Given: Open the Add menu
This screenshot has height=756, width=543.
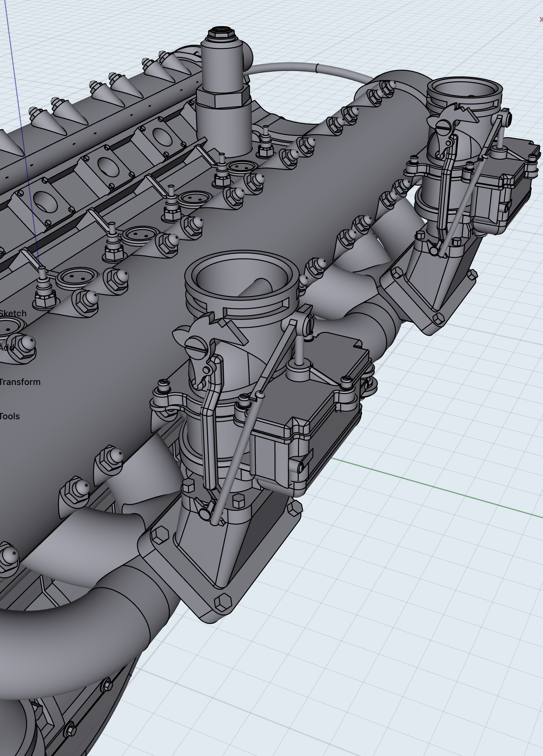Looking at the screenshot, I should [7, 348].
